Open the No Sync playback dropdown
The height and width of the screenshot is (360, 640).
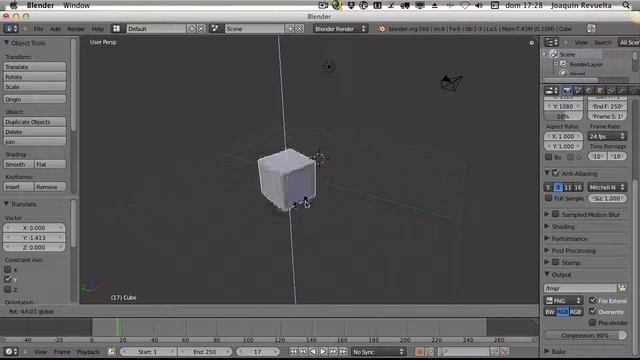tap(379, 351)
